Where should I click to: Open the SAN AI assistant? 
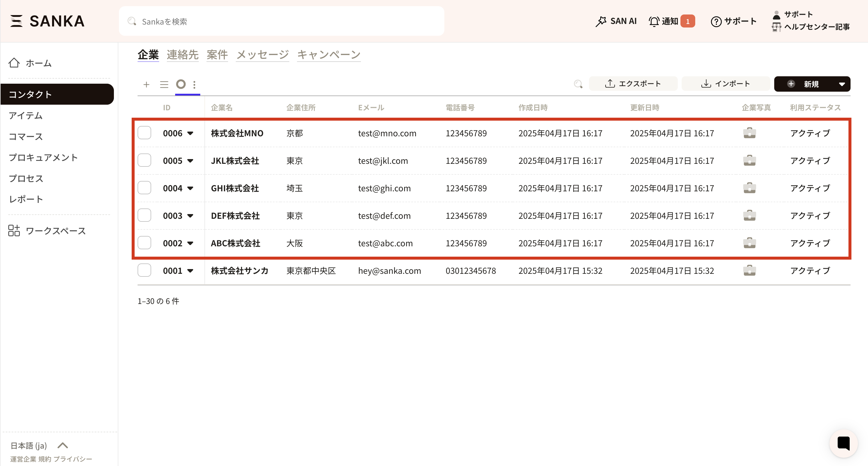616,21
